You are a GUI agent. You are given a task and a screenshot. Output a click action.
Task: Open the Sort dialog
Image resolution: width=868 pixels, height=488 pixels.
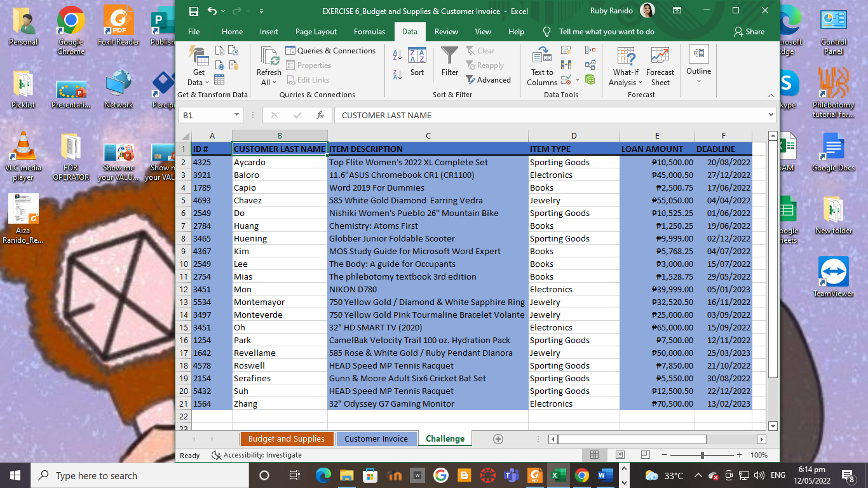417,62
